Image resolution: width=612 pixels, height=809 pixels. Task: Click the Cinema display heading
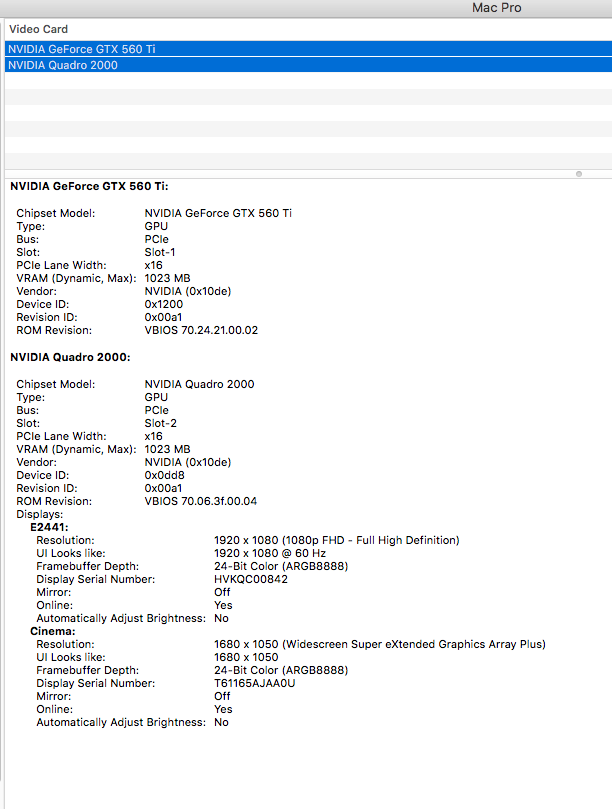click(x=53, y=632)
